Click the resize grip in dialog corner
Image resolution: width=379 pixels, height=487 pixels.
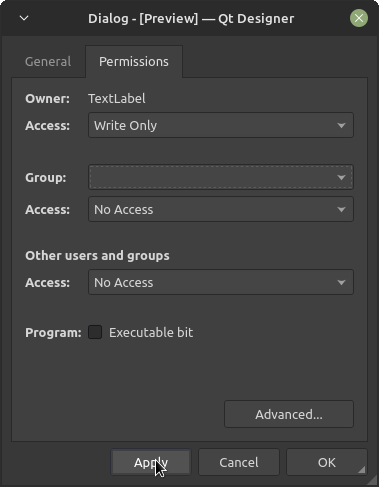coord(362,469)
